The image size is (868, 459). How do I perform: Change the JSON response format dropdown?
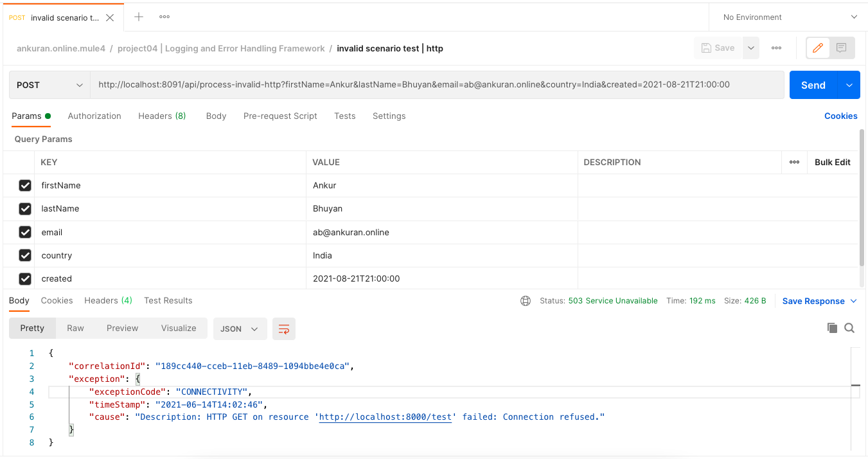click(x=239, y=328)
